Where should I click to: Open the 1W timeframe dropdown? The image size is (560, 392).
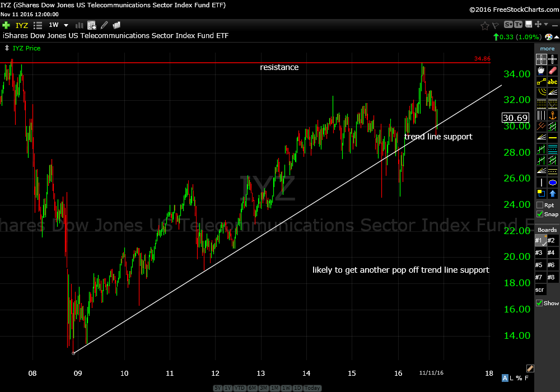tap(66, 25)
